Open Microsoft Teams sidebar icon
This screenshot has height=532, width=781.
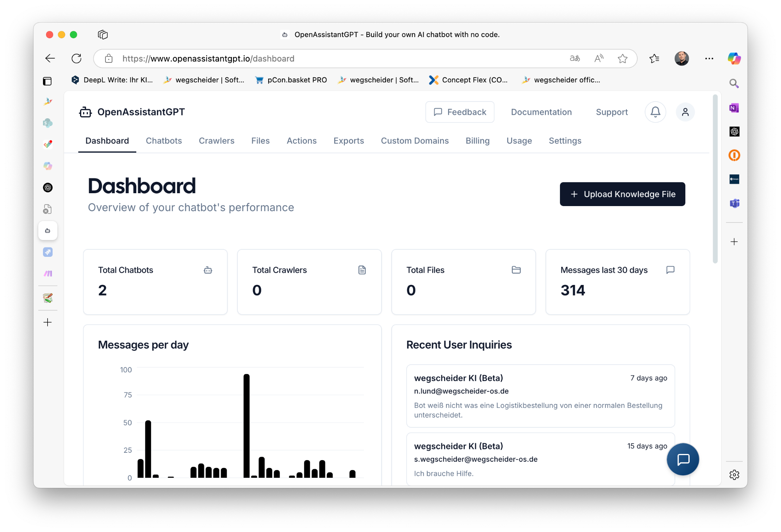click(734, 203)
